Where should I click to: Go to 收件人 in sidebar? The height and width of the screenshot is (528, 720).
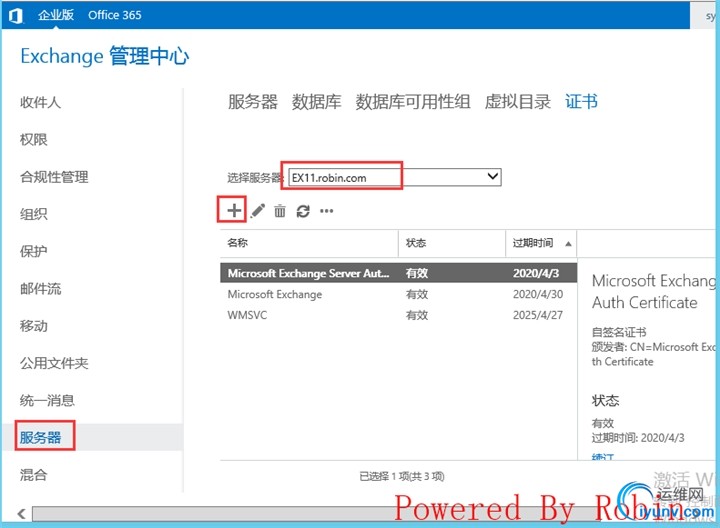[40, 102]
